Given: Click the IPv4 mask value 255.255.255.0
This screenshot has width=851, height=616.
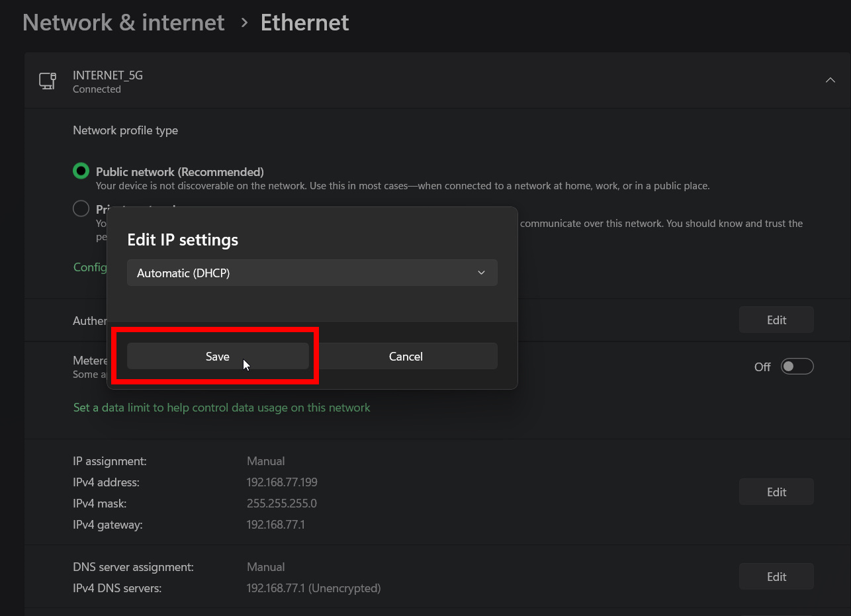Looking at the screenshot, I should [281, 504].
